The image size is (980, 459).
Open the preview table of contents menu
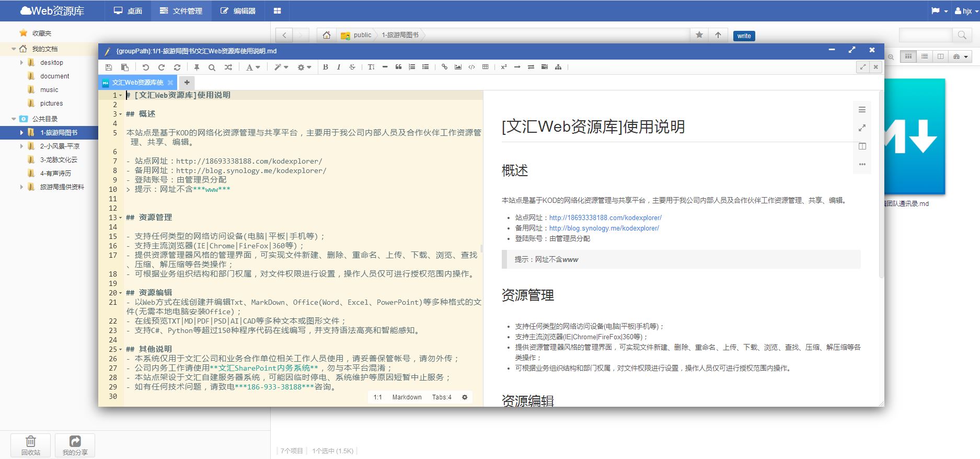862,110
